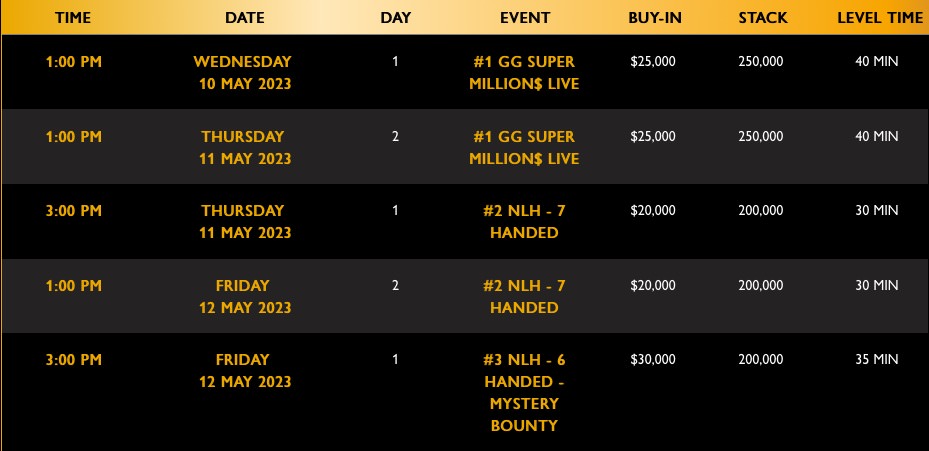This screenshot has width=929, height=451.
Task: Select the 250,000 stack in first row
Action: [x=761, y=61]
